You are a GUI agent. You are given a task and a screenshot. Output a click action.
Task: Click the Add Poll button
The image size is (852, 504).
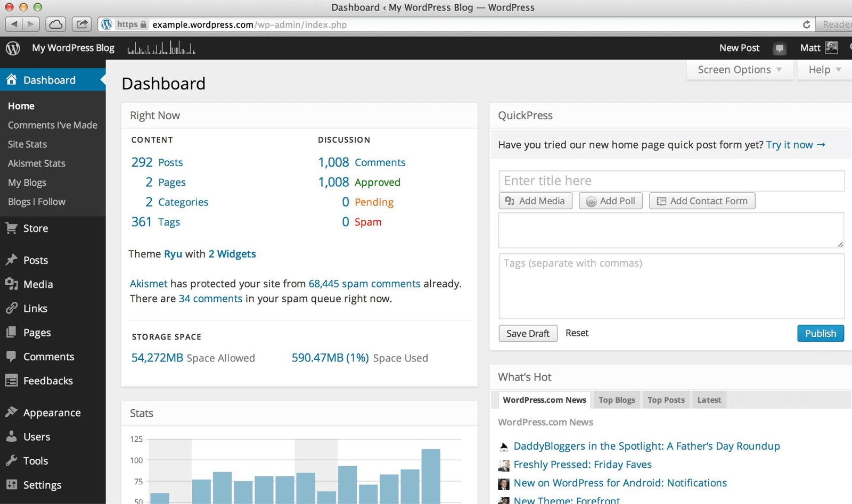[611, 201]
